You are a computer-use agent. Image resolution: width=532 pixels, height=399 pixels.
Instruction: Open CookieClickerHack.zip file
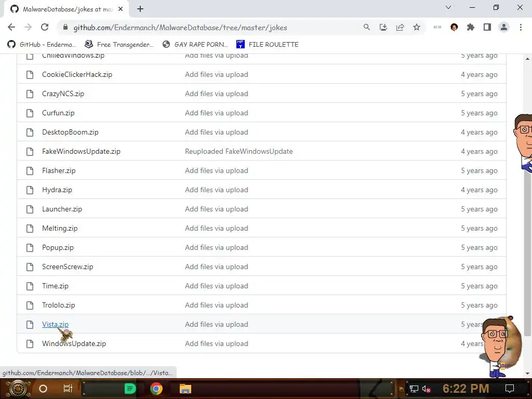pos(77,75)
